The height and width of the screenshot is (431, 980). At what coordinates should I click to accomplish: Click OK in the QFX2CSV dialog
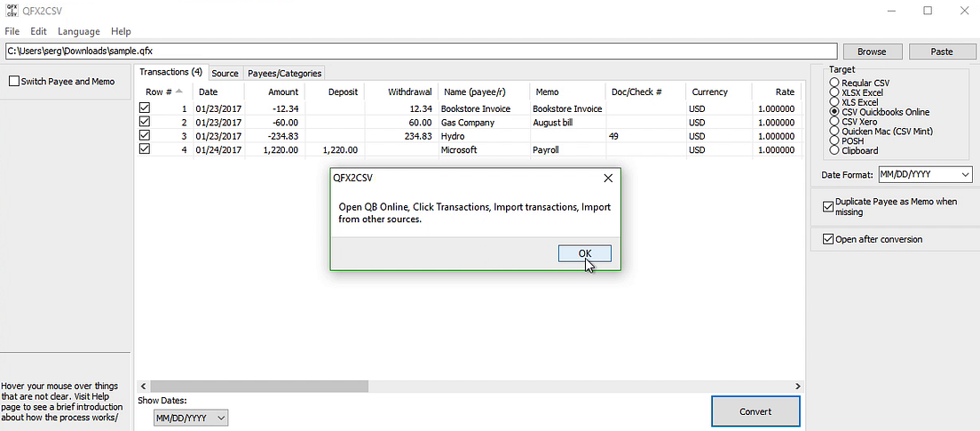(x=584, y=253)
